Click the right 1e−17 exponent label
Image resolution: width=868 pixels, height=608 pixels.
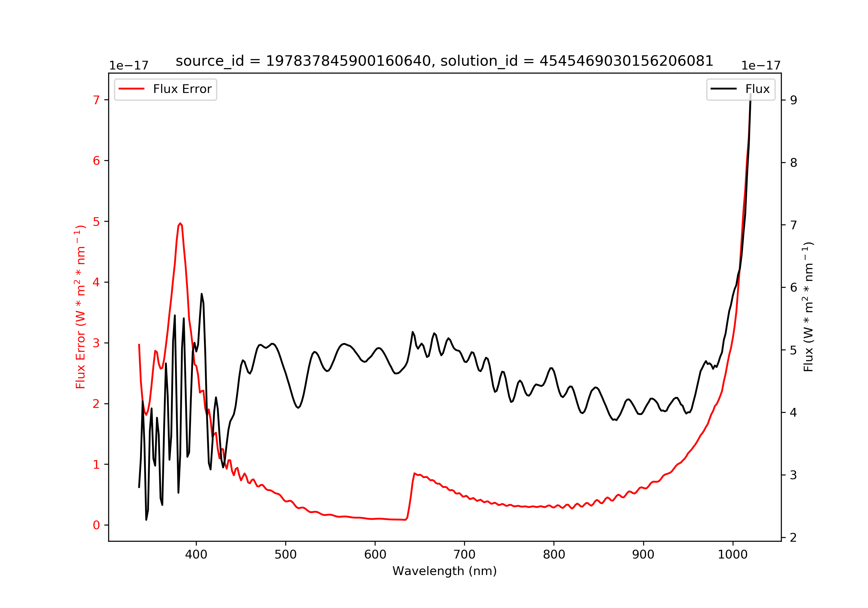761,66
